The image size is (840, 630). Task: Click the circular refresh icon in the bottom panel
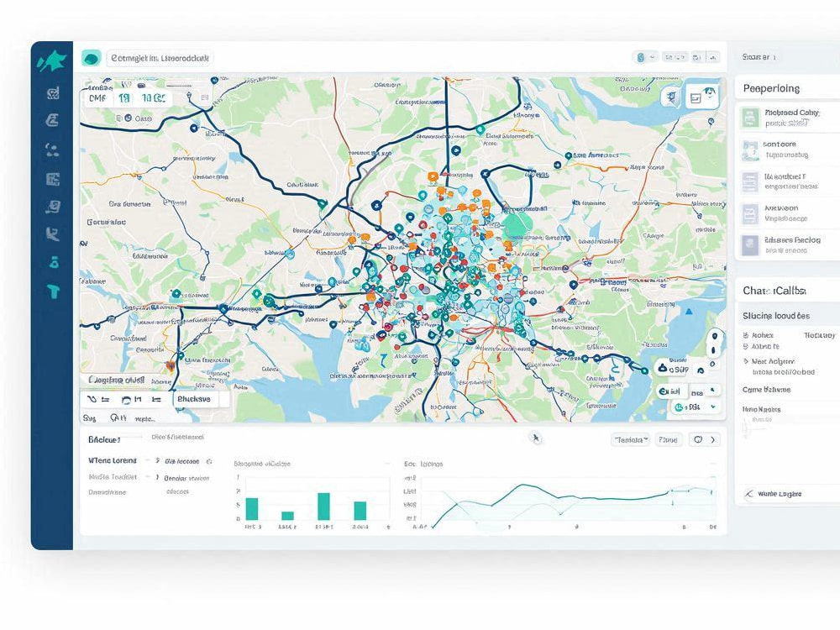click(698, 440)
